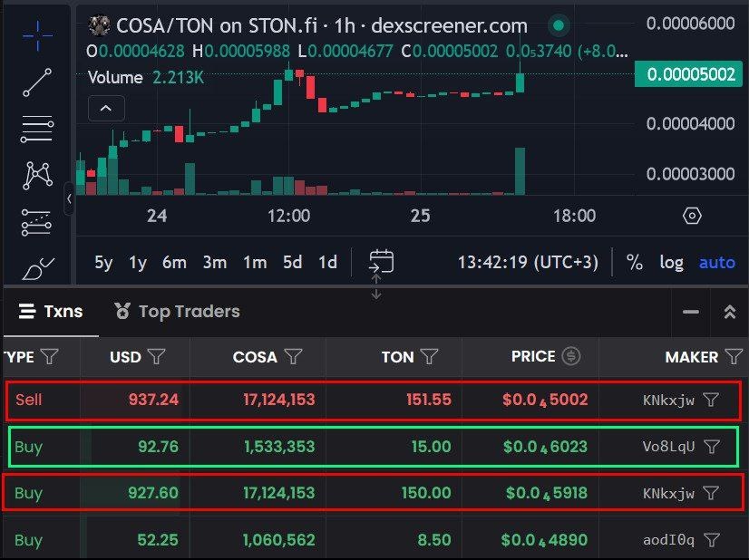Screen dimensions: 749x560
Task: Toggle log scale mode
Action: click(x=671, y=262)
